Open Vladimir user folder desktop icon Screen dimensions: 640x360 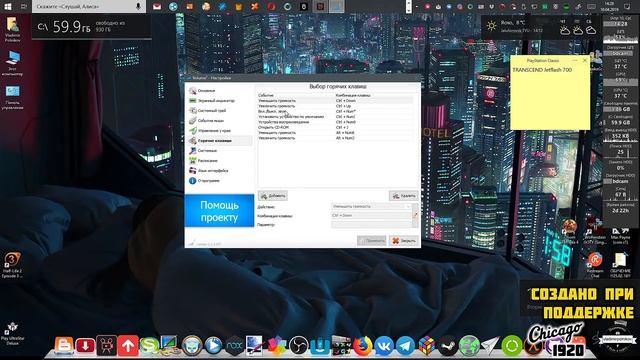(x=12, y=30)
